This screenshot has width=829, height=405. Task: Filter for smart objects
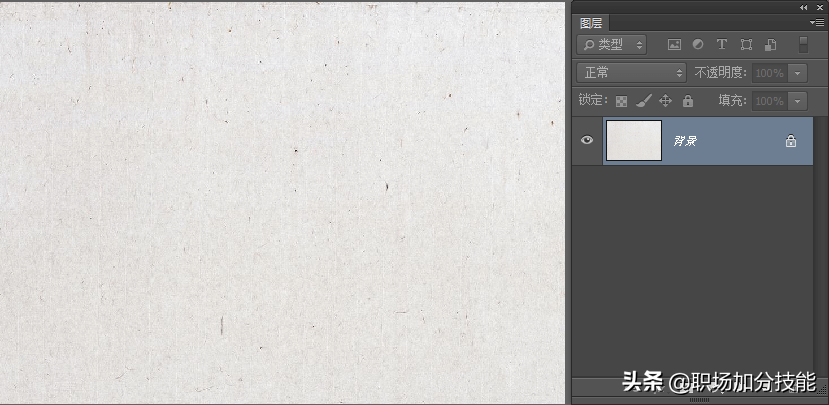(x=770, y=45)
